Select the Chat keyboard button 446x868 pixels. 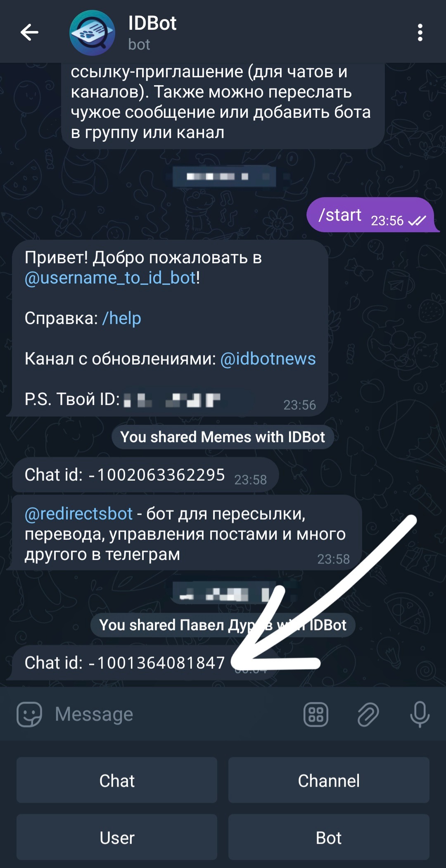(117, 780)
